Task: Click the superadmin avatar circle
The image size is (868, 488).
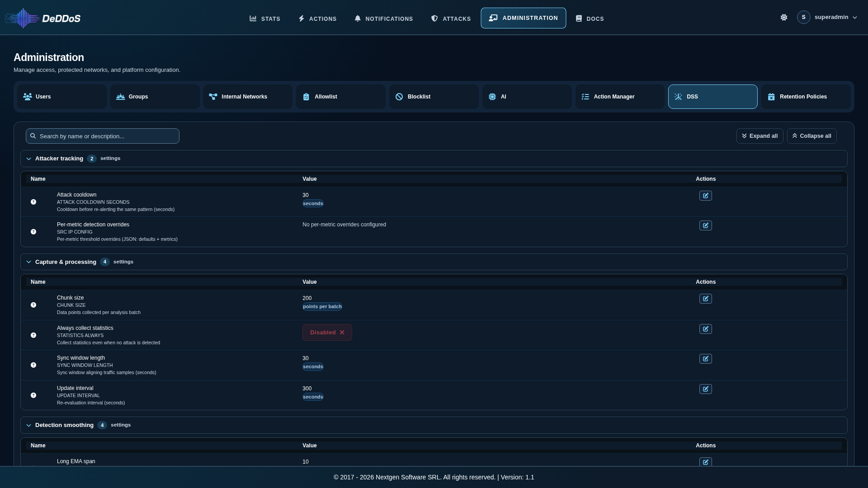Action: click(x=803, y=17)
